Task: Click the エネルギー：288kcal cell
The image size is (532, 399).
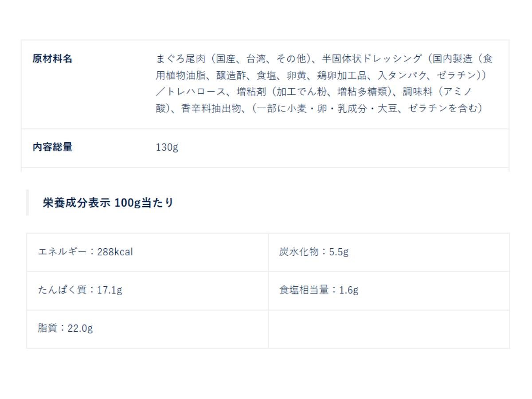Action: pyautogui.click(x=85, y=252)
